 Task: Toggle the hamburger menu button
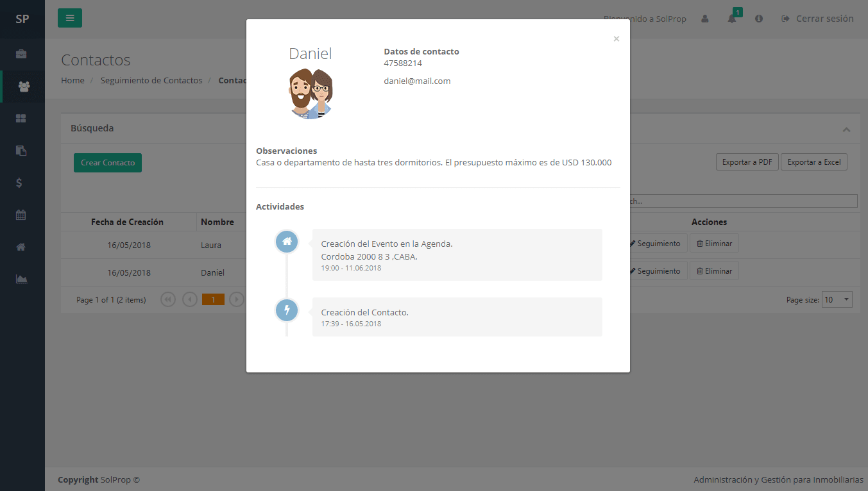tap(70, 18)
